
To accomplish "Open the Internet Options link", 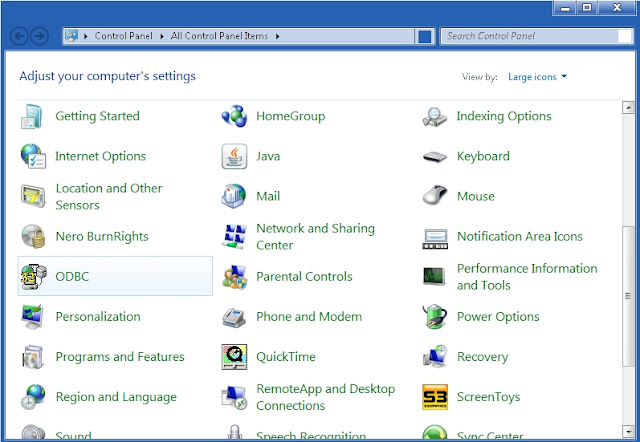I will tap(100, 156).
